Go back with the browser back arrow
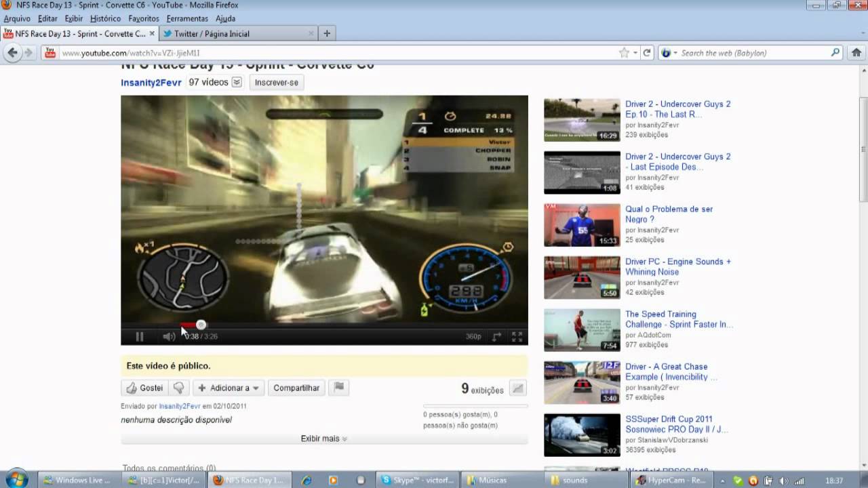868x488 pixels. (13, 52)
